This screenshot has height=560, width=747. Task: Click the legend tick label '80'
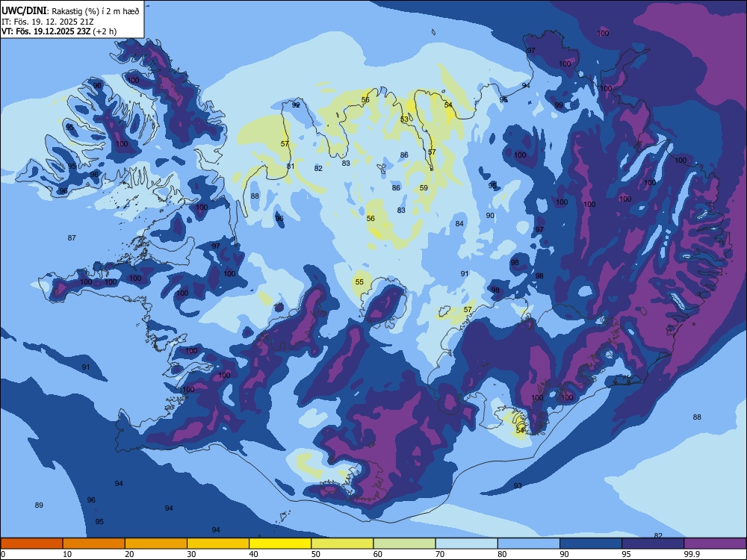click(x=502, y=554)
